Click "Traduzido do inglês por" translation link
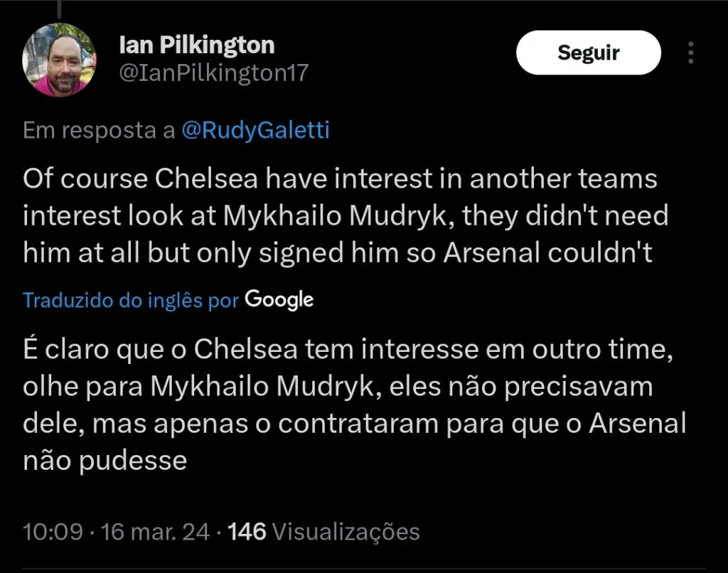The height and width of the screenshot is (573, 728). point(131,300)
